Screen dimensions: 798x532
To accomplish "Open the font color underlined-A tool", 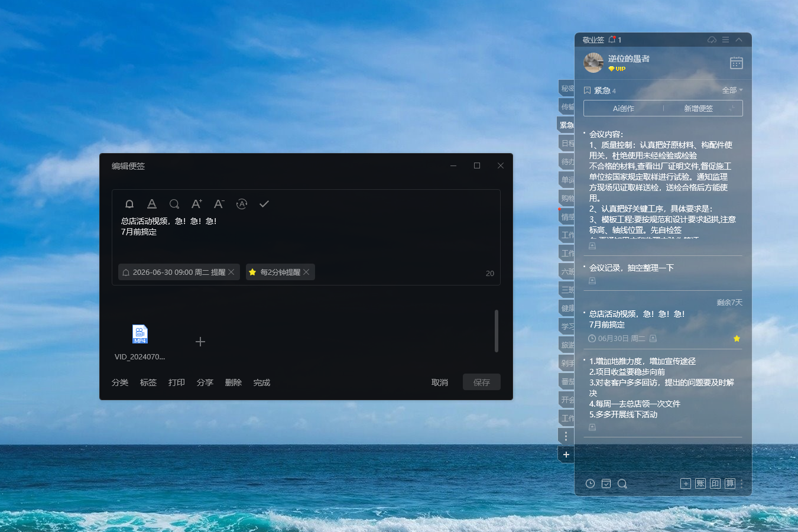I will 152,204.
